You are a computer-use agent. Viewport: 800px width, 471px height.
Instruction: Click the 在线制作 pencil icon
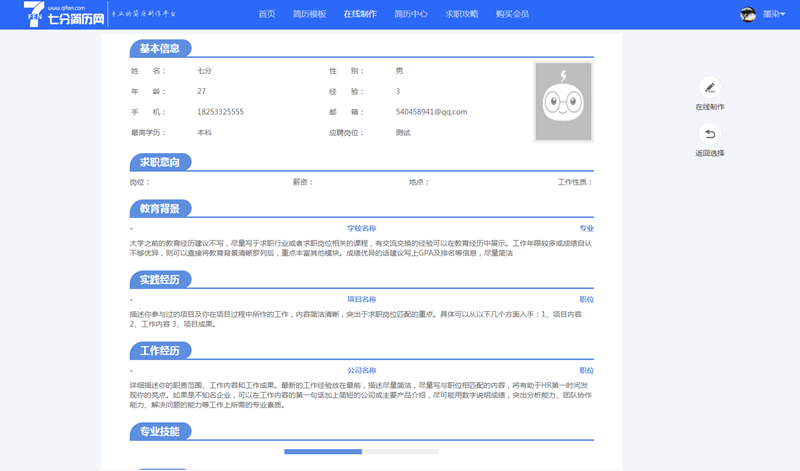[x=710, y=88]
